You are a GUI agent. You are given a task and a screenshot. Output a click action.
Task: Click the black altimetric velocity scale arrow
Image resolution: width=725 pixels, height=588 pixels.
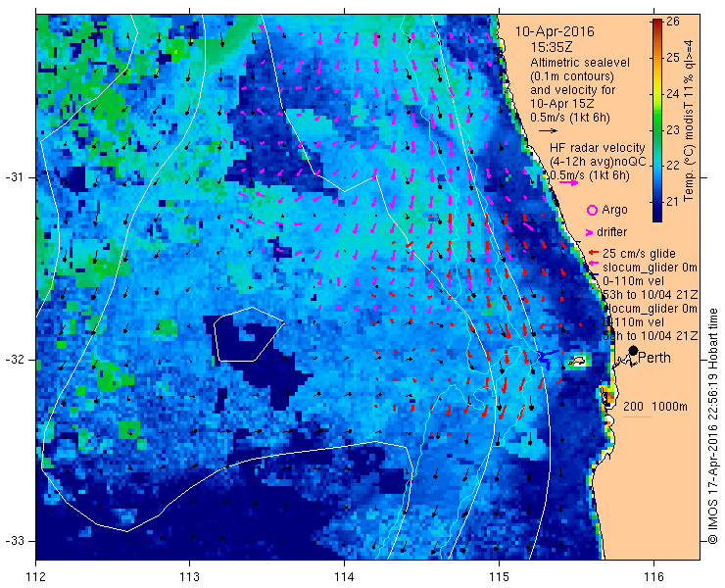549,131
